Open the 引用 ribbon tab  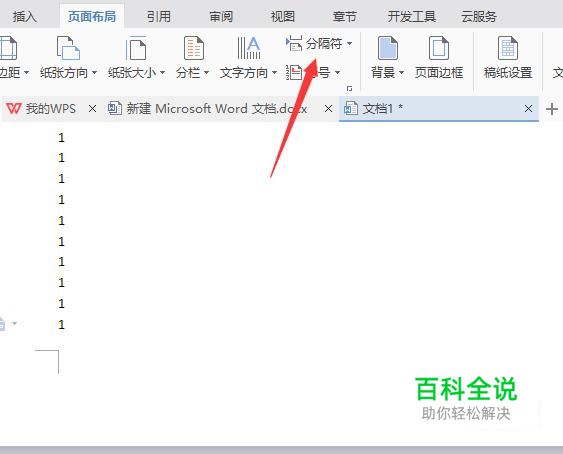click(158, 17)
